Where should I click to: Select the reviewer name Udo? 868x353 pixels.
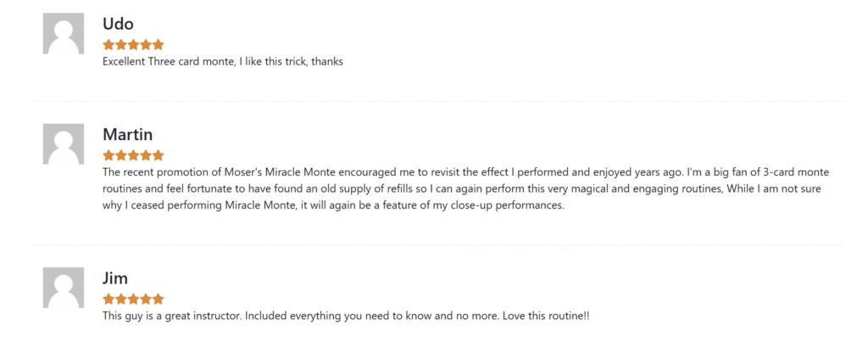pyautogui.click(x=118, y=24)
